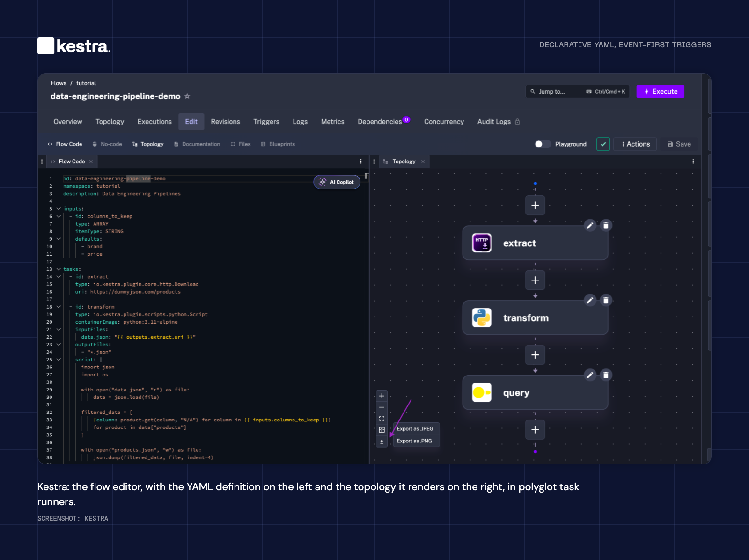749x560 pixels.
Task: Collapse the inputFiles block at line 21
Action: [x=59, y=329]
